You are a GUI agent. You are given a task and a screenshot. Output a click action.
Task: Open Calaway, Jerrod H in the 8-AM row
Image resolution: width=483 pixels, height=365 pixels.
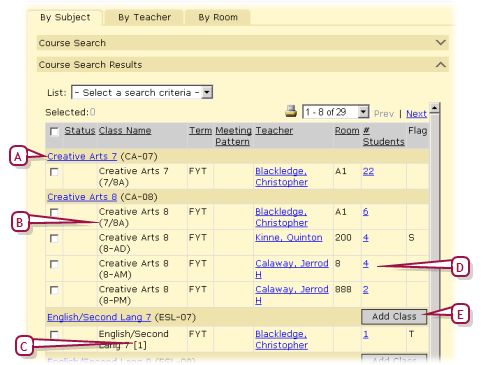pyautogui.click(x=292, y=269)
